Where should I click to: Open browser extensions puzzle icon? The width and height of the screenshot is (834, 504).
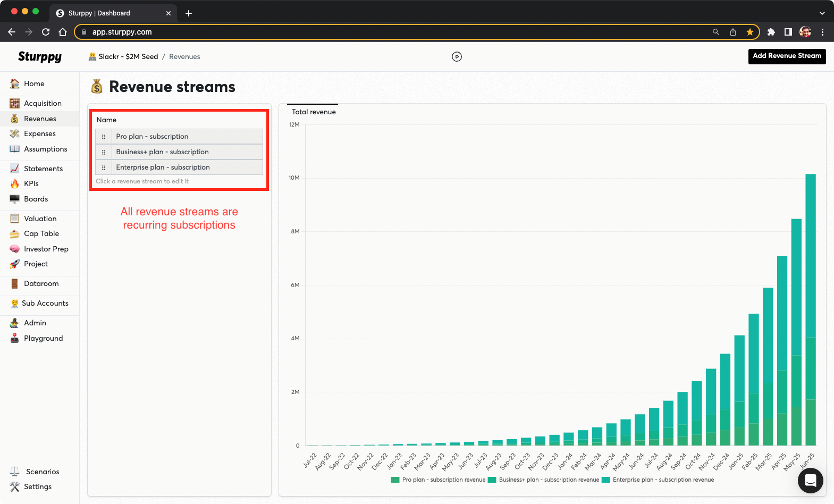pyautogui.click(x=771, y=32)
